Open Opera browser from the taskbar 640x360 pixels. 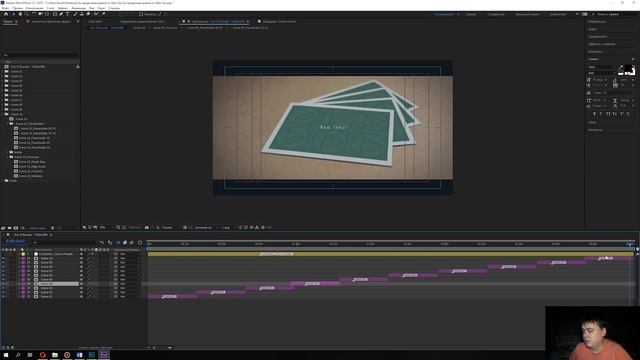[42, 355]
